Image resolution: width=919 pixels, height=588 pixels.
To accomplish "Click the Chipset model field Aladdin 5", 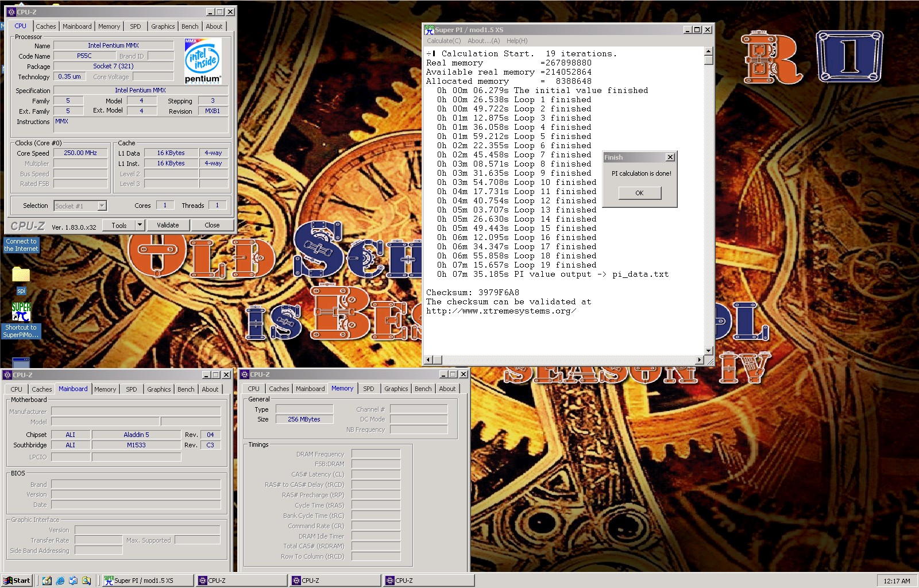I will pyautogui.click(x=136, y=435).
